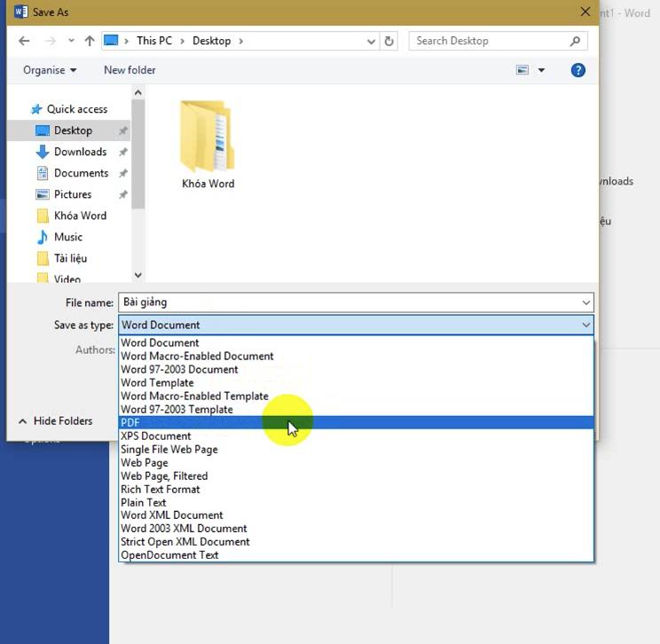Click the refresh button beside address bar
660x644 pixels.
389,42
